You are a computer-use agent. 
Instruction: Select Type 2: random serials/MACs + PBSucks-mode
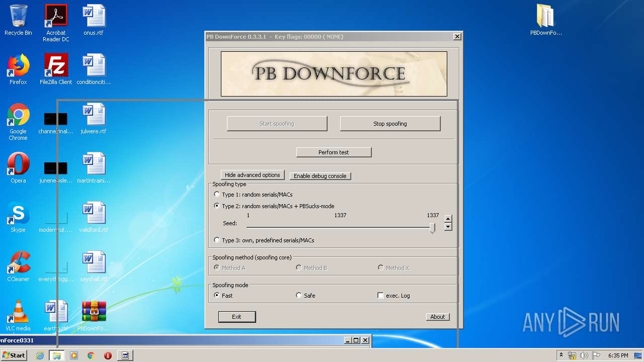point(217,206)
